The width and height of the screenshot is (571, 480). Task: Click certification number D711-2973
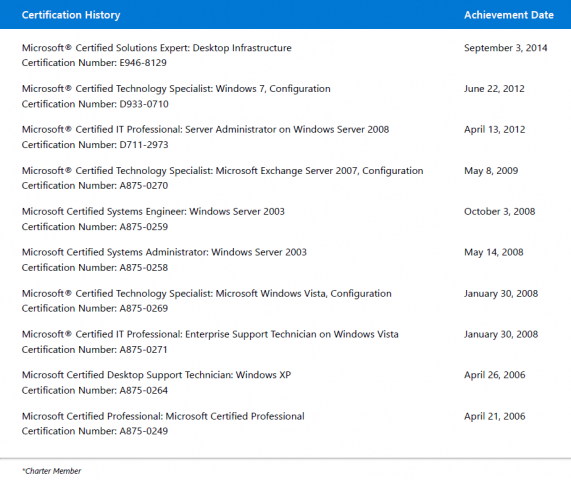point(95,145)
